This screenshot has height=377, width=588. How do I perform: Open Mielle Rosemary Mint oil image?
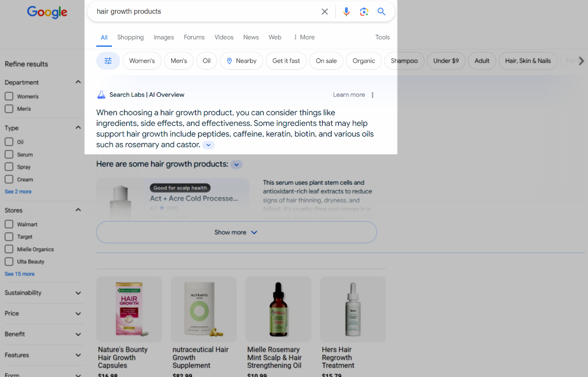pyautogui.click(x=278, y=309)
